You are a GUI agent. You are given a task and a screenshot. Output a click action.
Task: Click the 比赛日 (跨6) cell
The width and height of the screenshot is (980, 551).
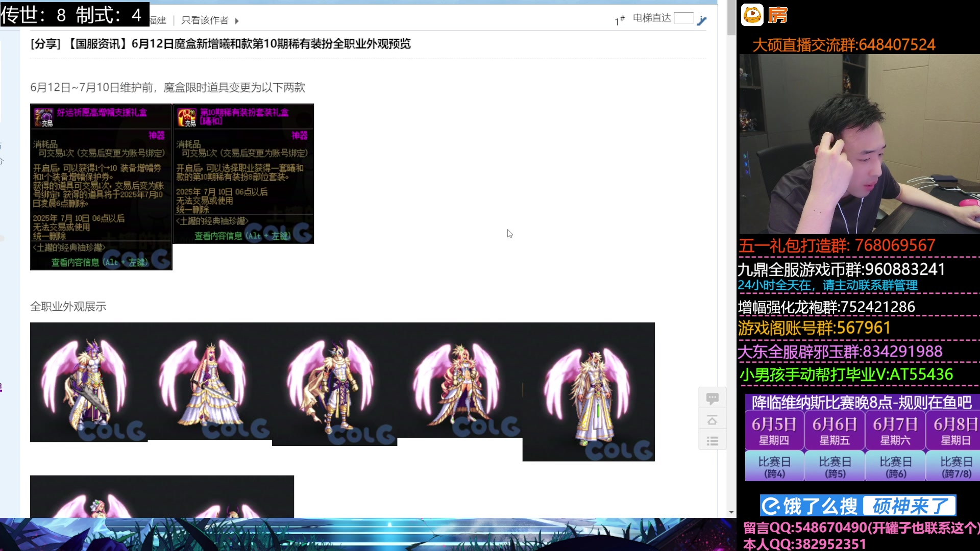(895, 467)
